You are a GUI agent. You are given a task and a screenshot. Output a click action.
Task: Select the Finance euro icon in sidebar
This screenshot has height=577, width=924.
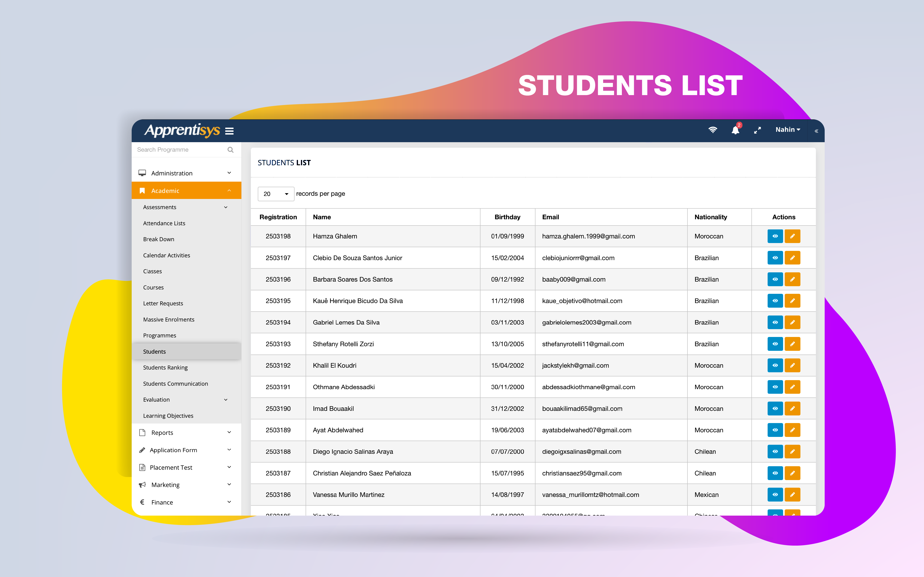[x=143, y=502]
